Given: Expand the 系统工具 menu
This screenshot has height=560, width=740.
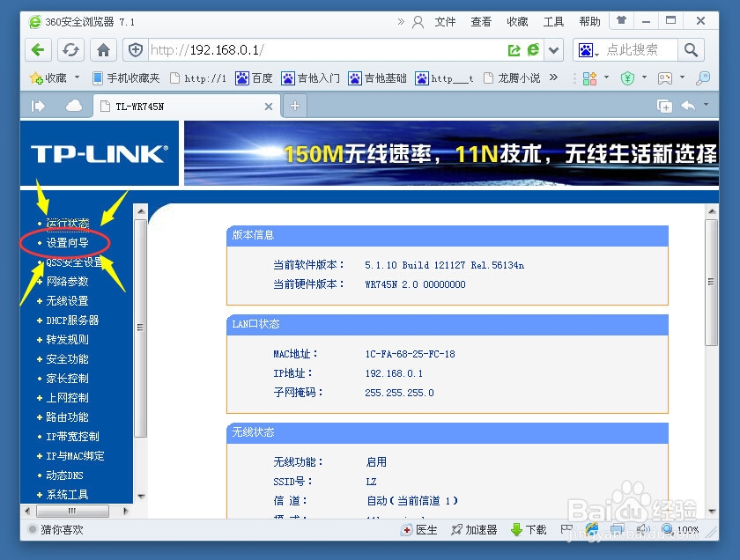Looking at the screenshot, I should coord(68,495).
